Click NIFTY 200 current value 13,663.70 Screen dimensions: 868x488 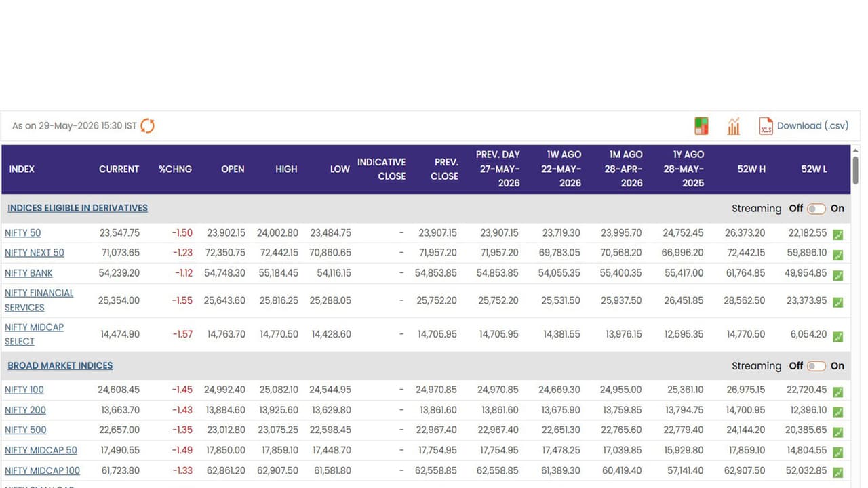point(120,410)
